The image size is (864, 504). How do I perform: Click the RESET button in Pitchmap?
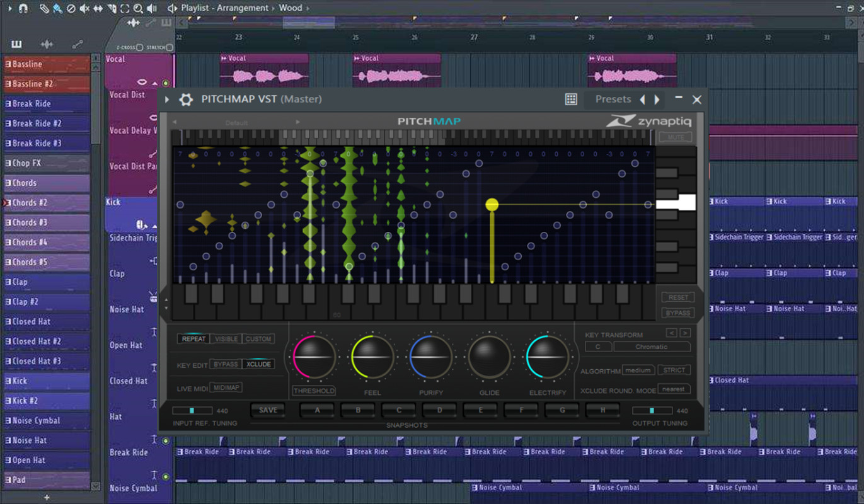point(677,297)
